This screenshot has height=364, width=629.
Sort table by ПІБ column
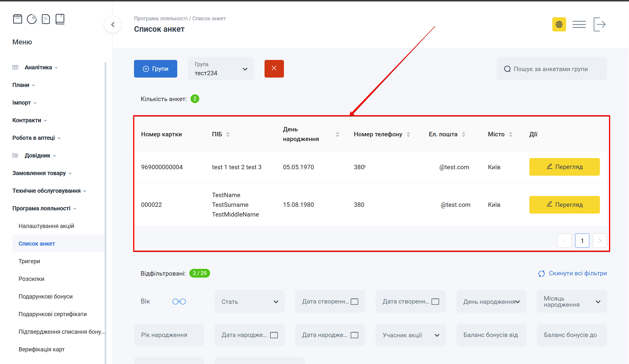point(228,134)
